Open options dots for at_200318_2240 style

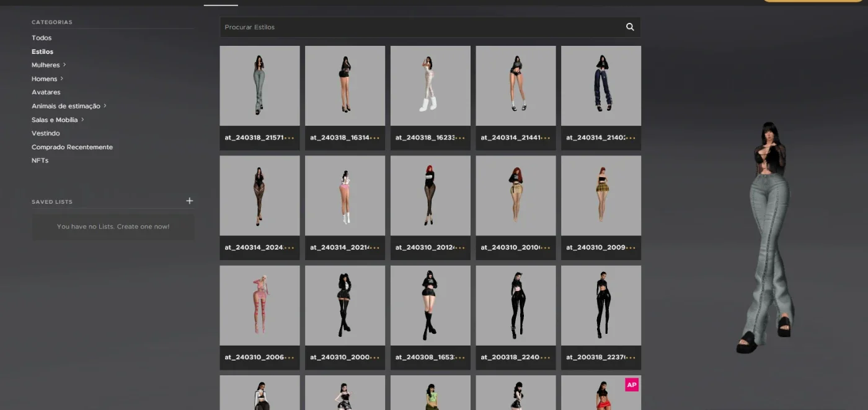point(545,357)
